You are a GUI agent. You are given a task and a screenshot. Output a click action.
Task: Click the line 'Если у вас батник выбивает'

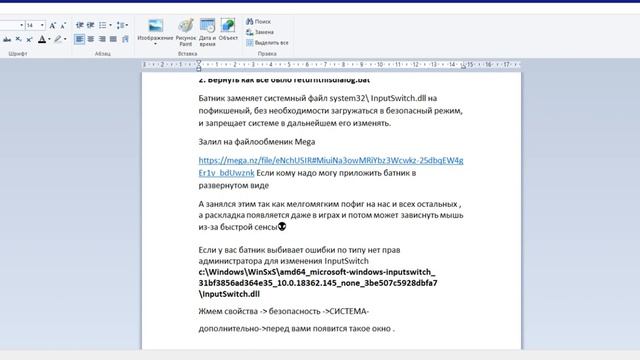click(x=299, y=250)
